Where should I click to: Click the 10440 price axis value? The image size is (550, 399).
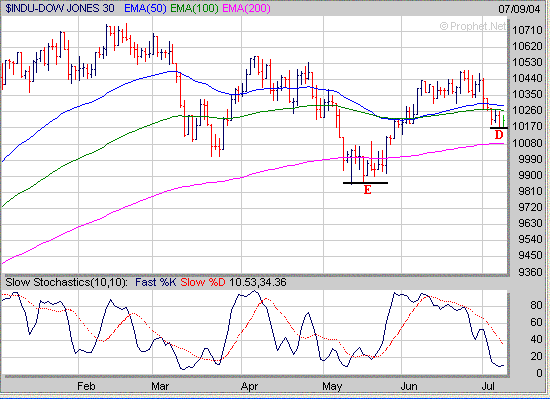(527, 78)
